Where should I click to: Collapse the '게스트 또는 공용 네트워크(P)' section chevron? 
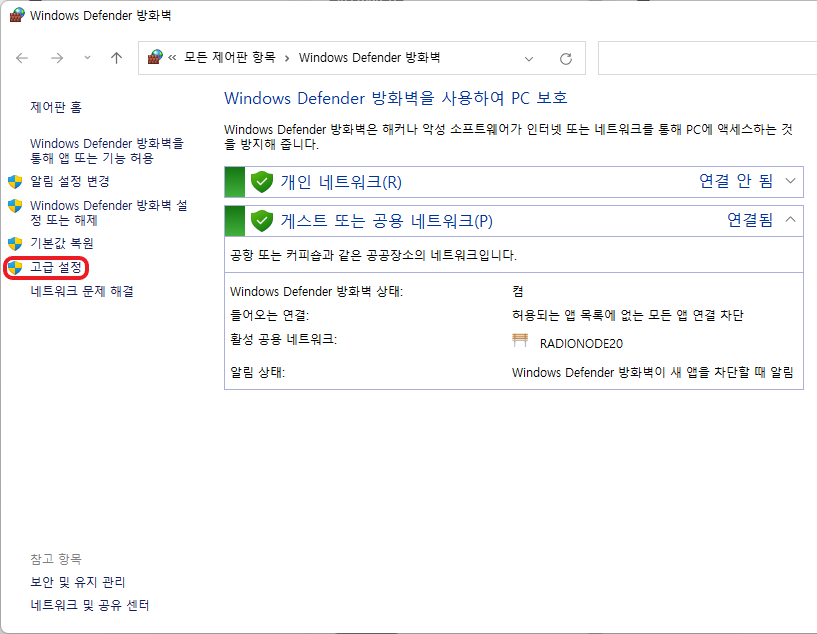click(790, 220)
